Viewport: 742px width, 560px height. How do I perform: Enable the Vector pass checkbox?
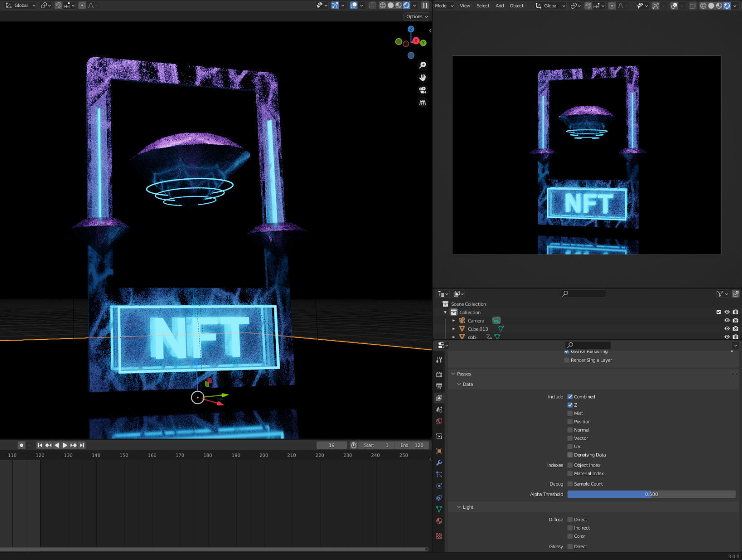coord(570,438)
